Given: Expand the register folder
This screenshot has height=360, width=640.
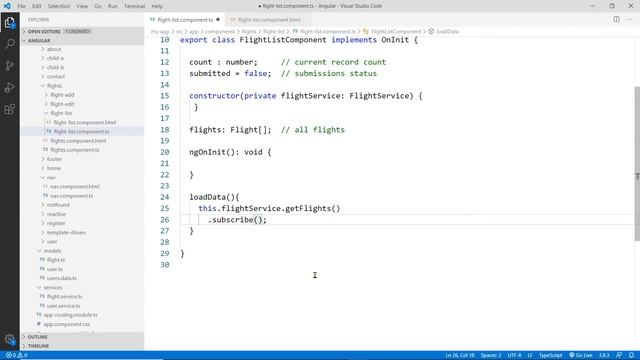Looking at the screenshot, I should click(56, 223).
